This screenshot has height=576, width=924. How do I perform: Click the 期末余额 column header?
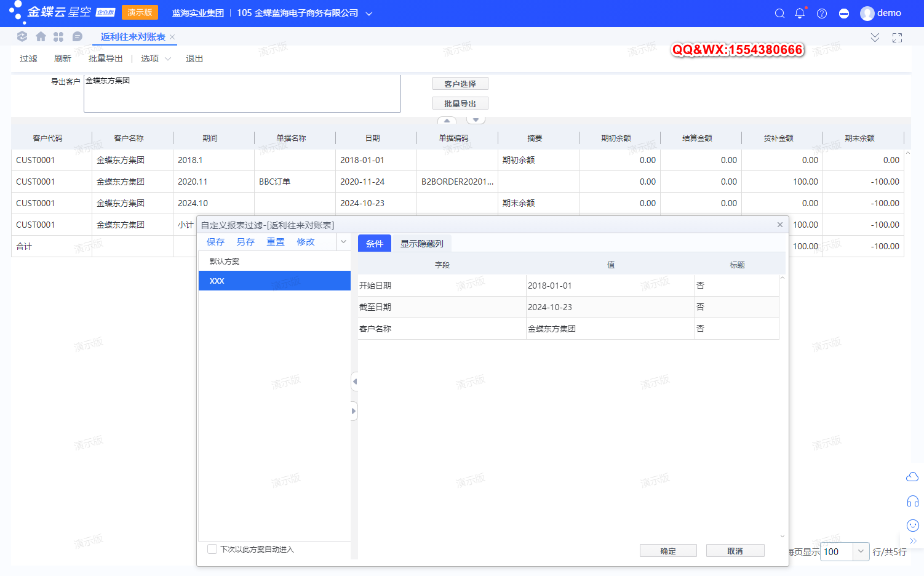pyautogui.click(x=859, y=138)
